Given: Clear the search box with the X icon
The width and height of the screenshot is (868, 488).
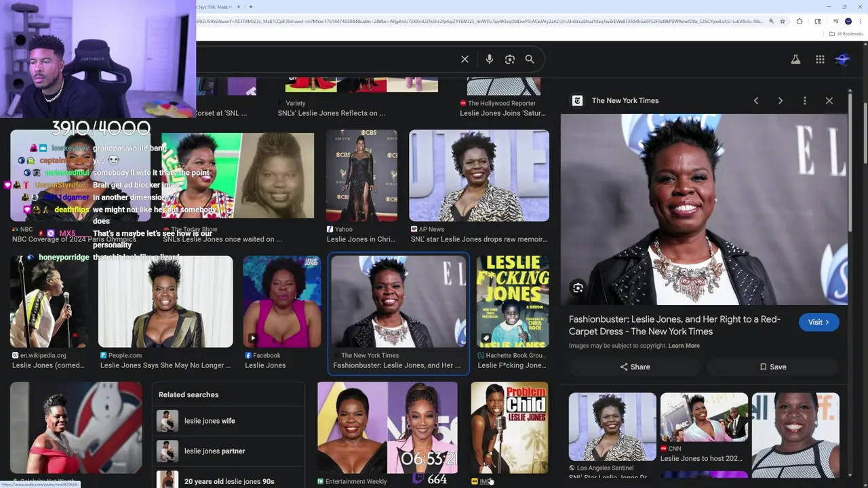Looking at the screenshot, I should [465, 60].
